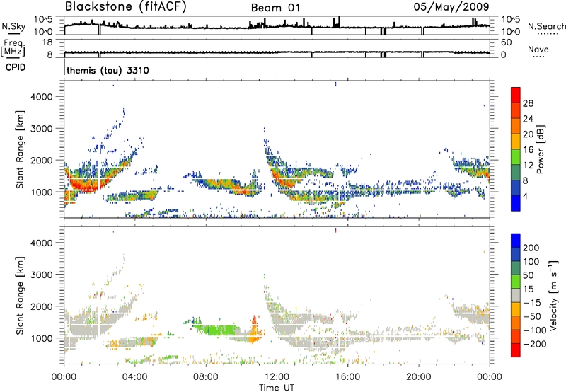This screenshot has height=392, width=566.
Task: Click the "4000" tick in power panel
Action: pyautogui.click(x=42, y=97)
